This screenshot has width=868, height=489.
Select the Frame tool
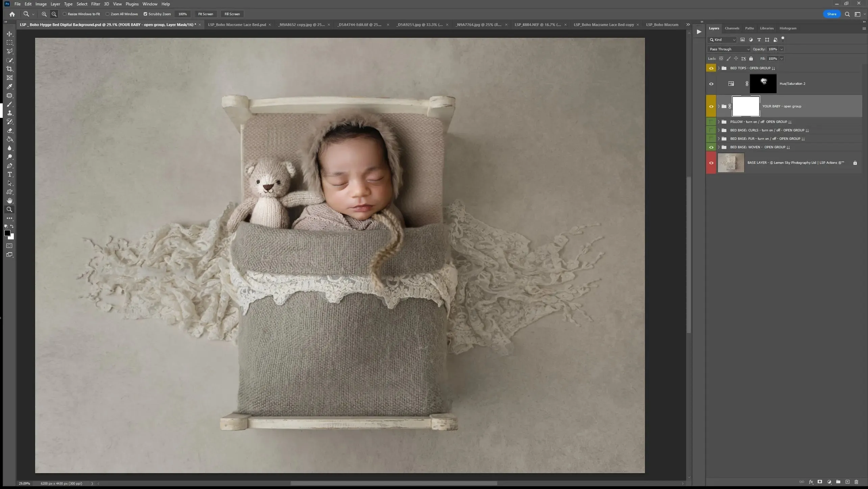9,78
